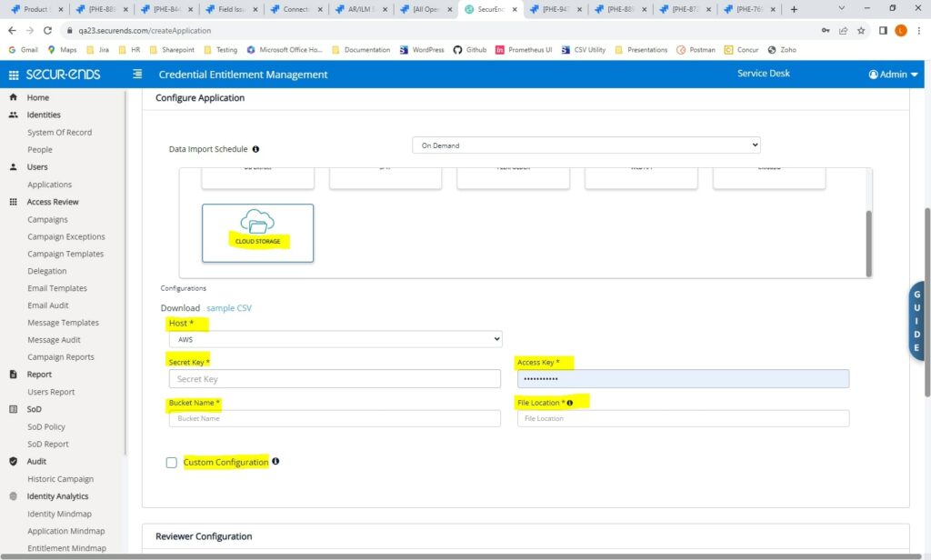Click the saved passwords key icon in the address bar
This screenshot has width=931, height=560.
click(826, 30)
